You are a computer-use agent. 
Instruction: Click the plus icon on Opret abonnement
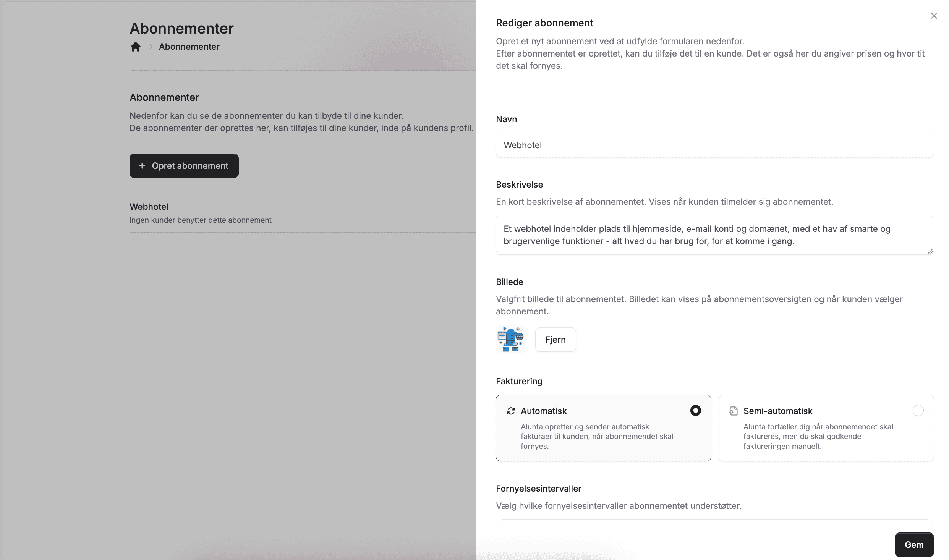142,166
